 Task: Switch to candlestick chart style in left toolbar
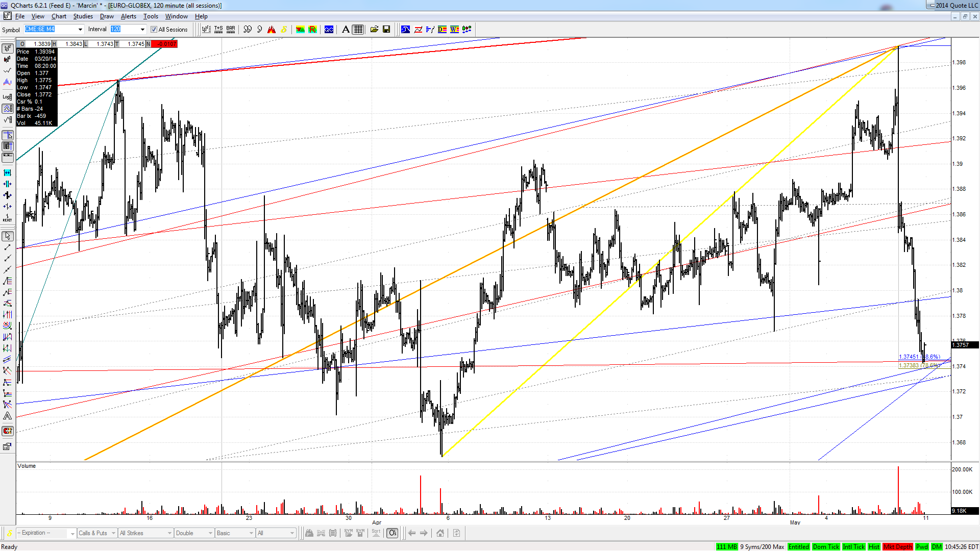pos(7,60)
